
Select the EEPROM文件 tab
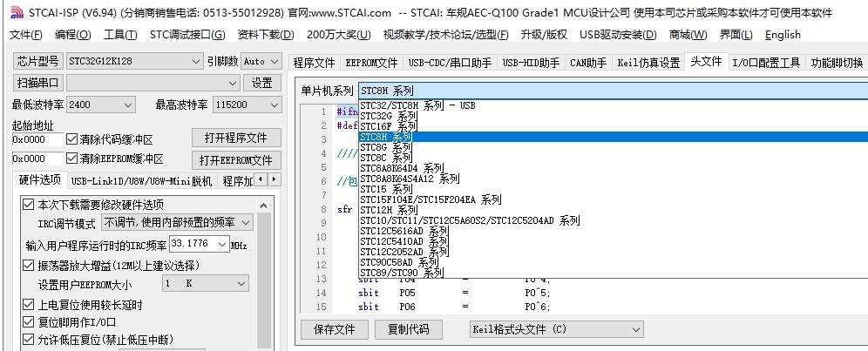click(371, 63)
